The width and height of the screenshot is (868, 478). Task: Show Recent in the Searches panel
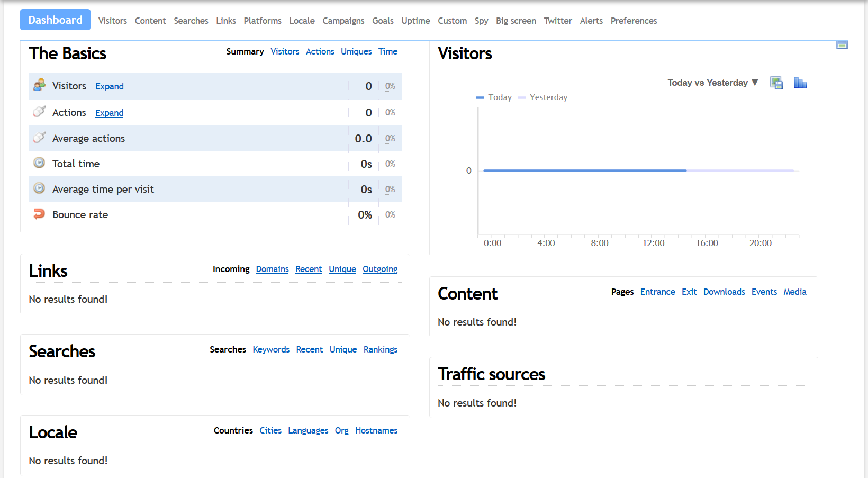310,349
